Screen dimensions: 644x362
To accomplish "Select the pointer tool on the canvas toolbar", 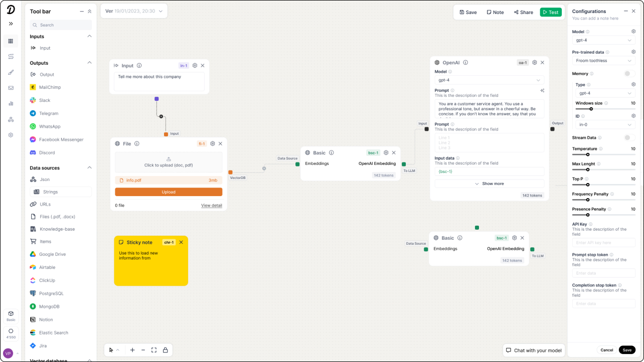I will 111,350.
